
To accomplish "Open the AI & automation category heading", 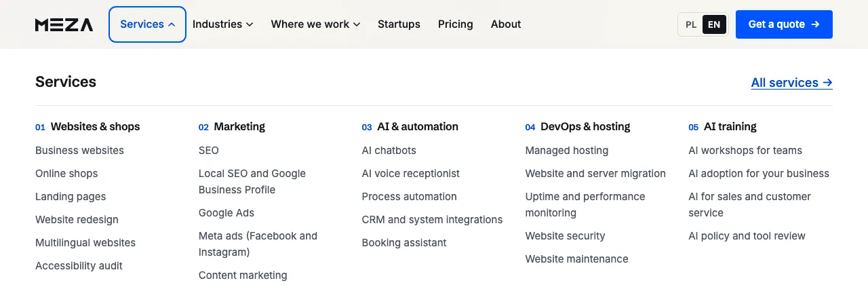I will tap(410, 127).
